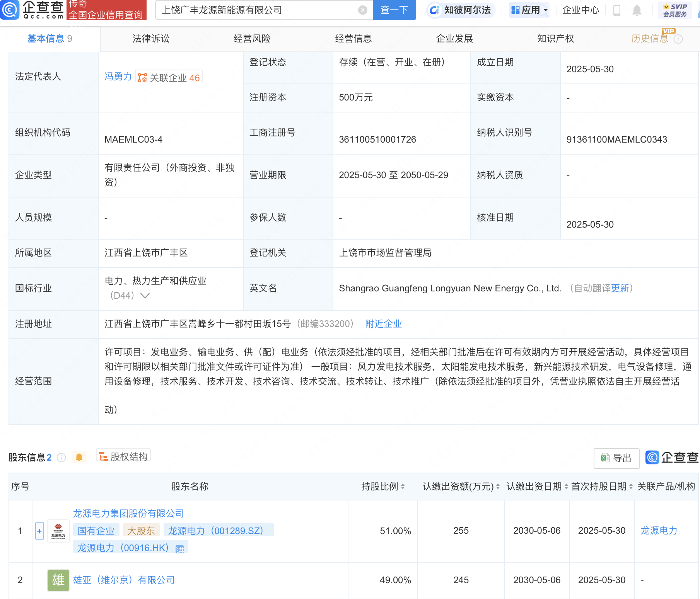The width and height of the screenshot is (700, 599).
Task: Click business term 2025-05-30 至 2050-05-29
Action: point(394,175)
